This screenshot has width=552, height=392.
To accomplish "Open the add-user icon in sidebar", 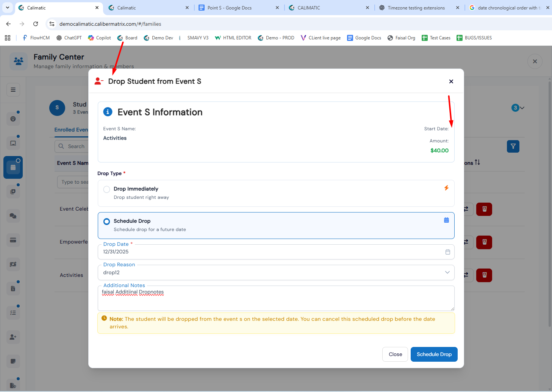I will click(13, 337).
